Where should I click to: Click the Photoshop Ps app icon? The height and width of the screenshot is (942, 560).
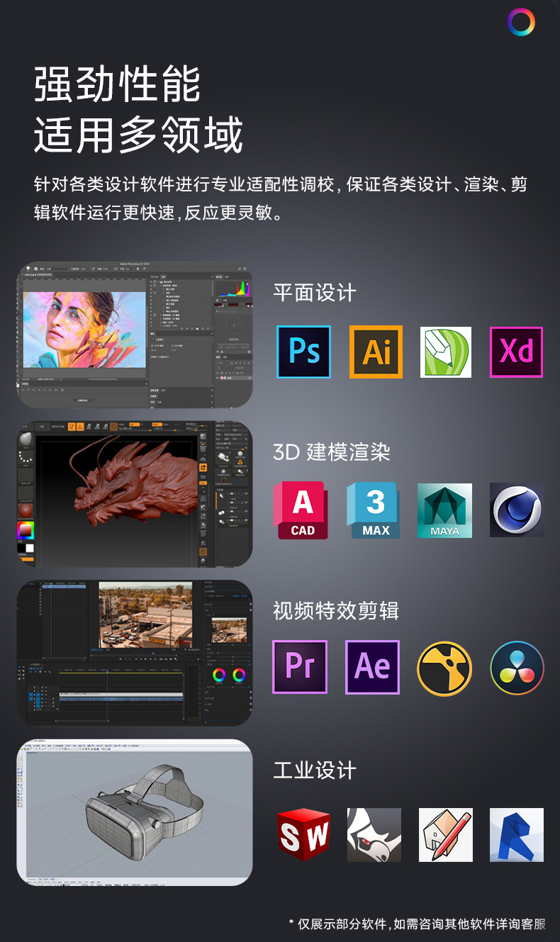point(303,352)
